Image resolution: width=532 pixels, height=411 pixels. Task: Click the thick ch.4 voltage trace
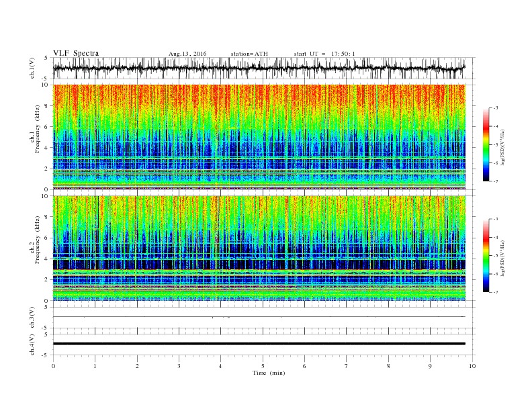coord(259,344)
